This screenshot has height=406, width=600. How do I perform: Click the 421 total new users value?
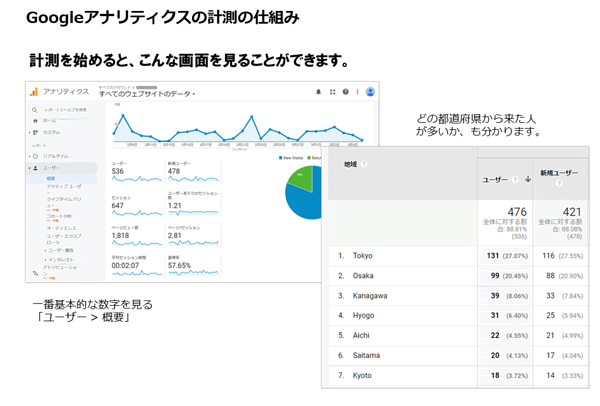572,212
